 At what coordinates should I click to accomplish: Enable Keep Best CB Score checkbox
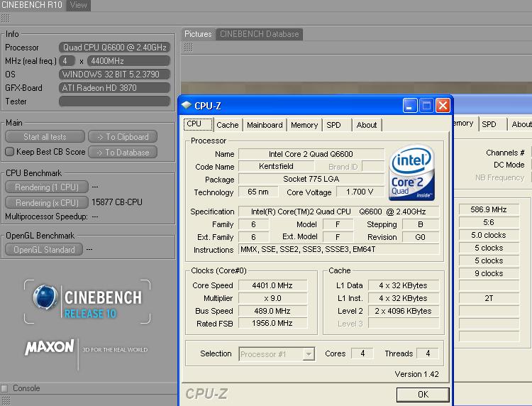pyautogui.click(x=9, y=152)
